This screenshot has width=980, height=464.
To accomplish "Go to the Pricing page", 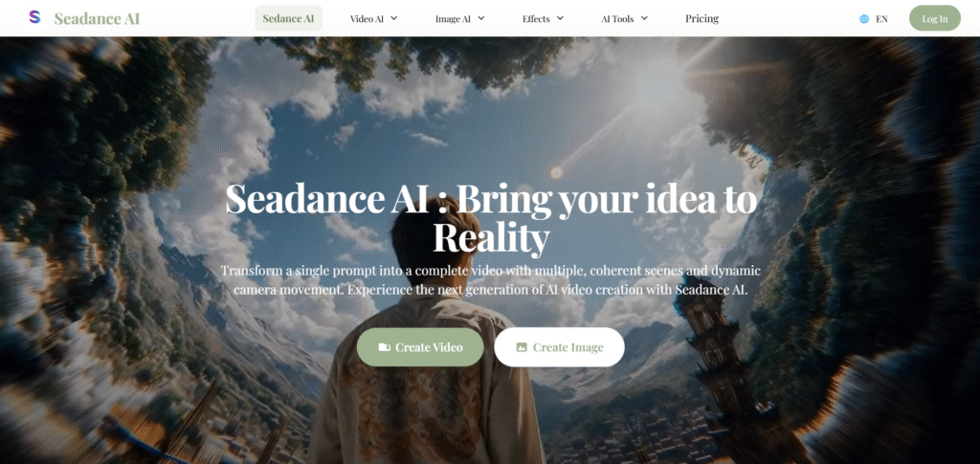I will point(702,19).
